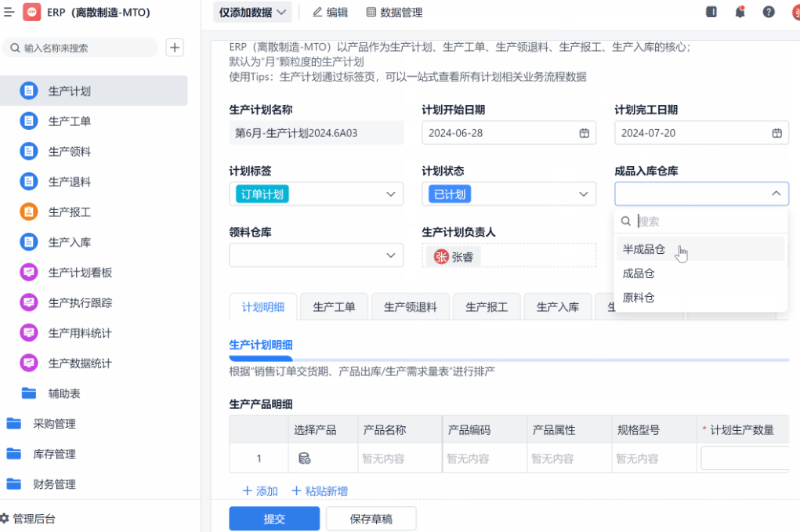
Task: Click the search magnifier in warehouse dropdown
Action: coord(625,222)
